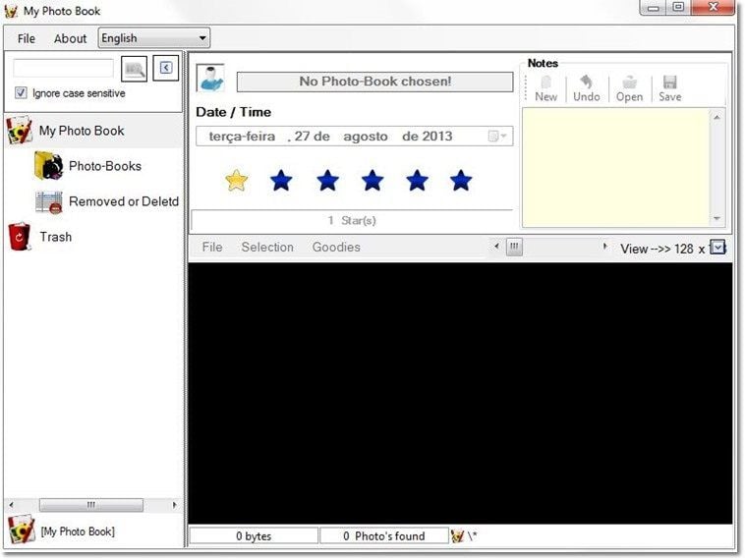Viewport: 745px width, 560px height.
Task: Set rating with the third star
Action: click(x=328, y=181)
